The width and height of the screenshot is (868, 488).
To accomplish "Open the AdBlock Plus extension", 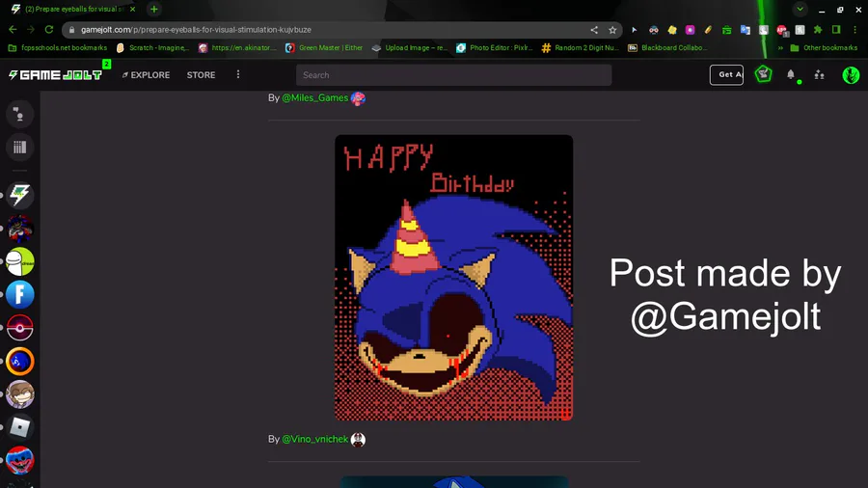I will 781,30.
